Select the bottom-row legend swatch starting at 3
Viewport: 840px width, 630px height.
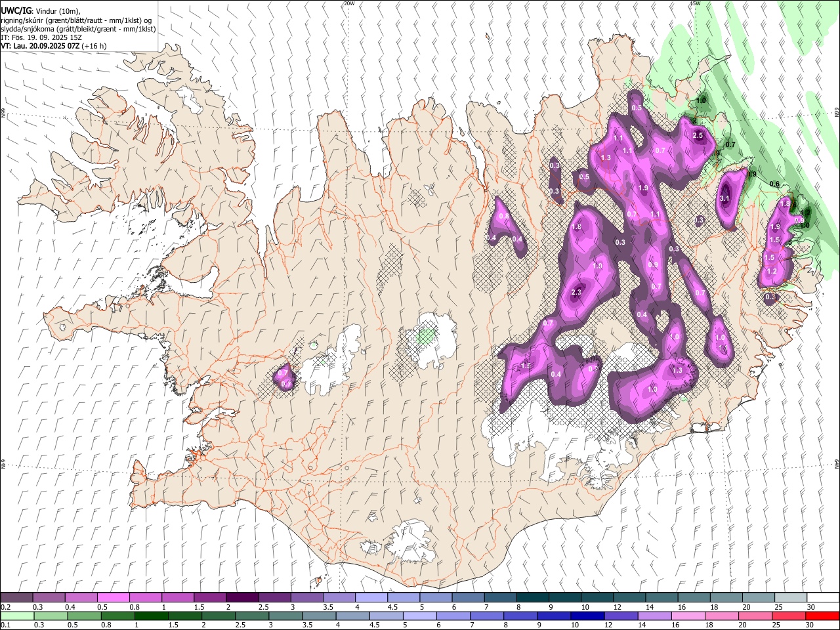pyautogui.click(x=285, y=616)
